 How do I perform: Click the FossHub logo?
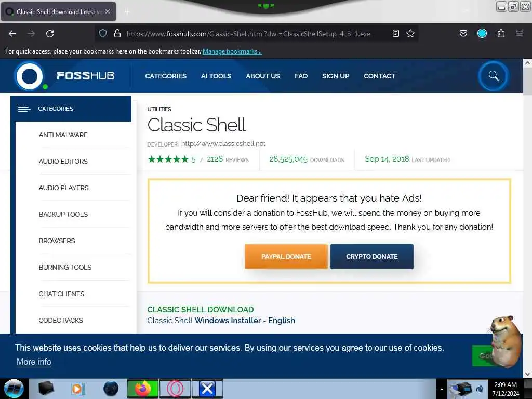point(64,76)
